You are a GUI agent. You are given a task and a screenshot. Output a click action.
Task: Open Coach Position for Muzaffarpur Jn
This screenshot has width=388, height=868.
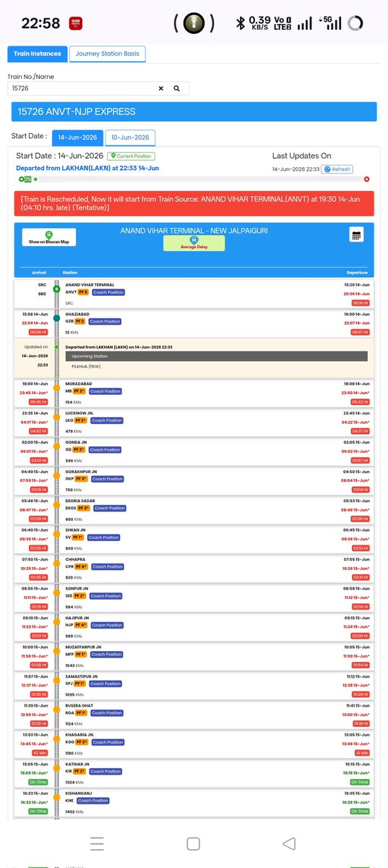107,655
